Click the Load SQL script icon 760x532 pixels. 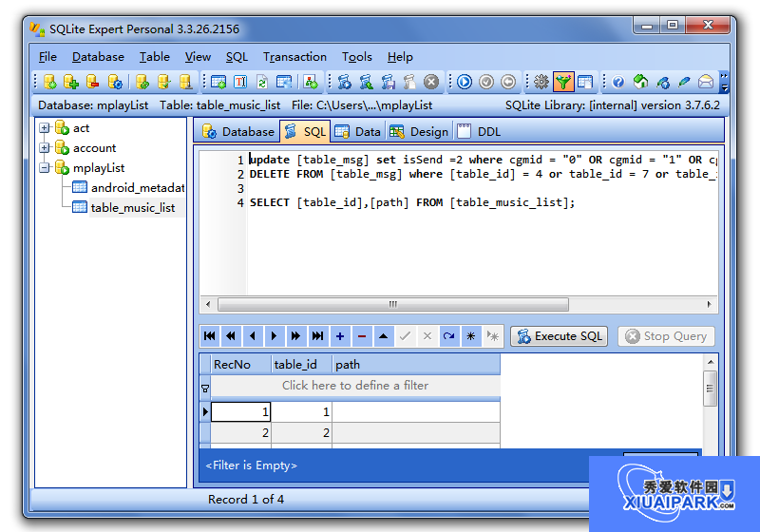pyautogui.click(x=366, y=82)
